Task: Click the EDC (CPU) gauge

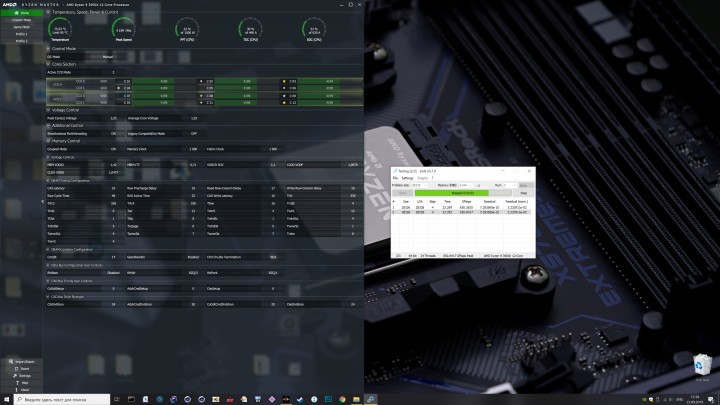Action: (x=314, y=29)
